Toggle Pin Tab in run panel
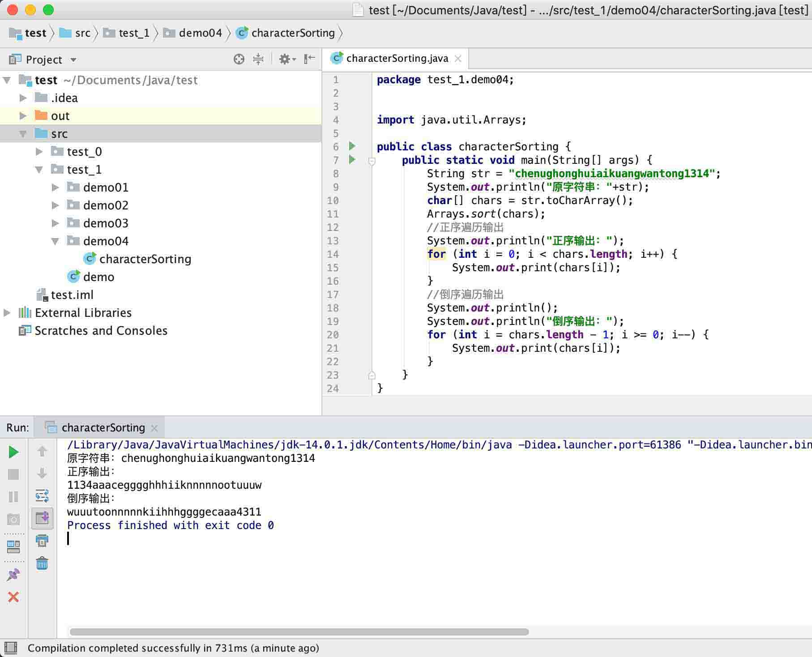The image size is (812, 657). click(13, 575)
